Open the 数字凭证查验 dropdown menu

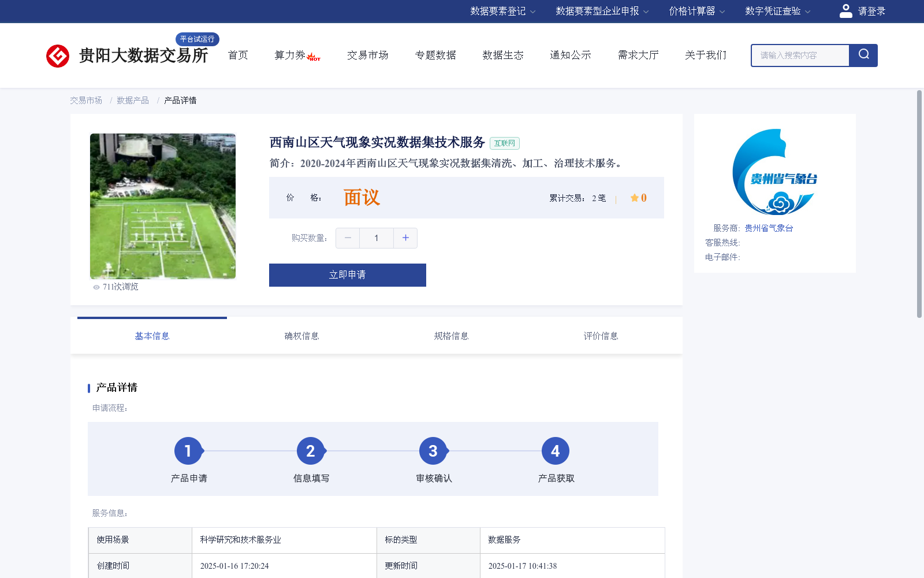(x=778, y=11)
